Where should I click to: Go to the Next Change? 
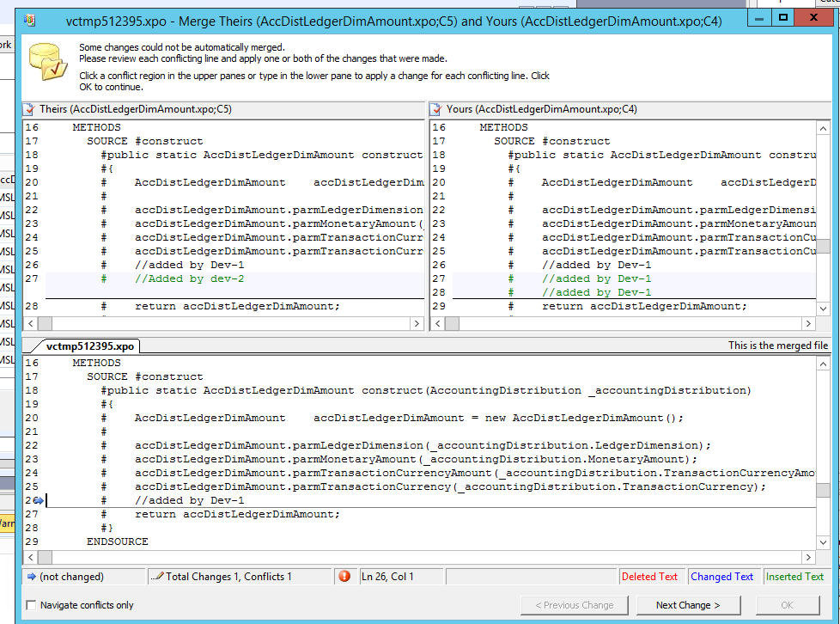[688, 605]
